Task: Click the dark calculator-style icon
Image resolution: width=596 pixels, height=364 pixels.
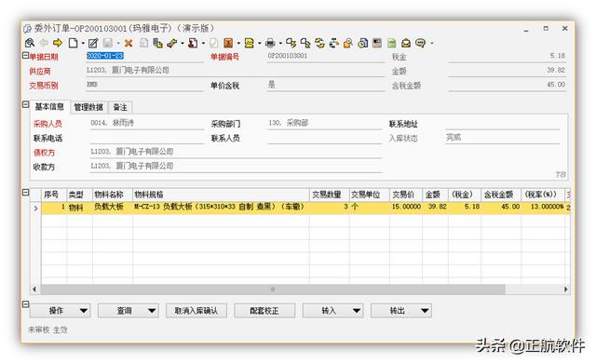Action: pyautogui.click(x=377, y=43)
